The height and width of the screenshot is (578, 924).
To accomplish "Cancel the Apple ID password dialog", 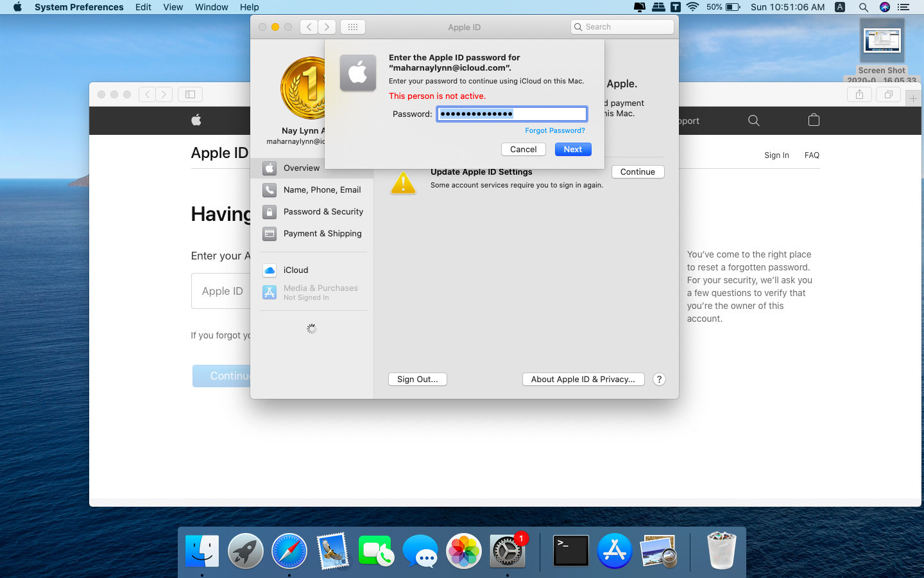I will 523,149.
